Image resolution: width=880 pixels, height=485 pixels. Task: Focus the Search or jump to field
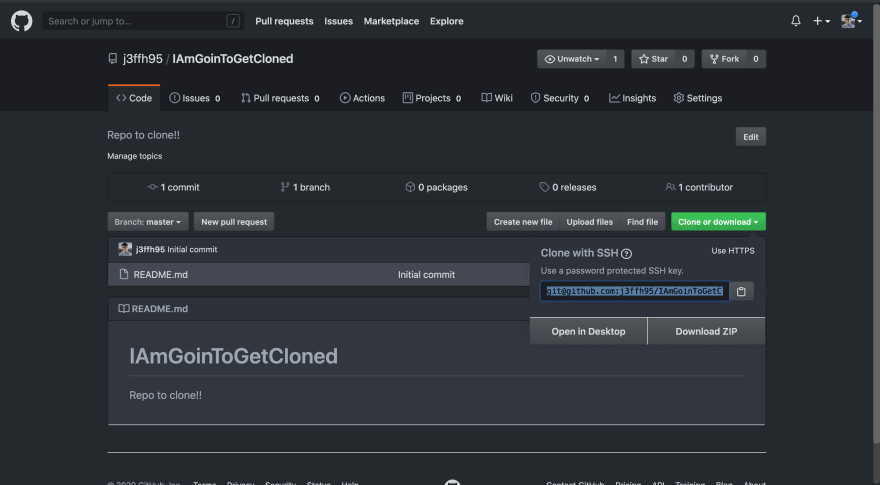(x=143, y=21)
